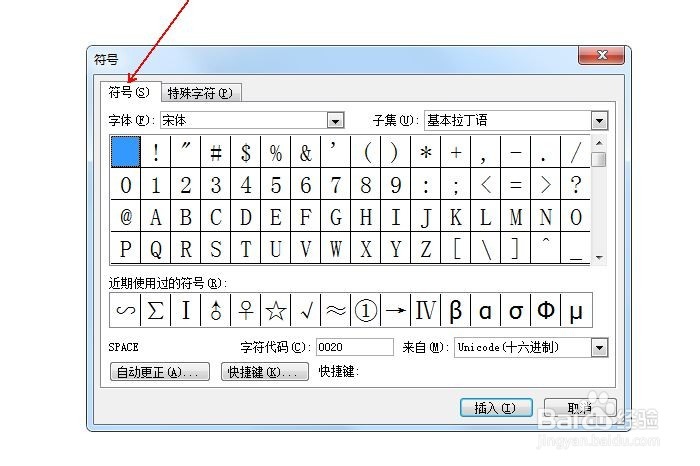Select the highlighted blue SPACE cell
The height and width of the screenshot is (466, 700).
point(126,152)
